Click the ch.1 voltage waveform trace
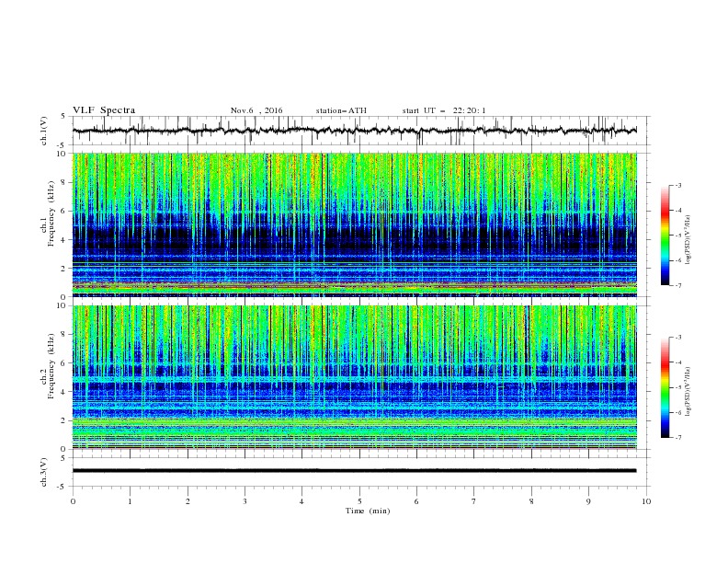Screen dimensions: 728x563 tap(355, 131)
